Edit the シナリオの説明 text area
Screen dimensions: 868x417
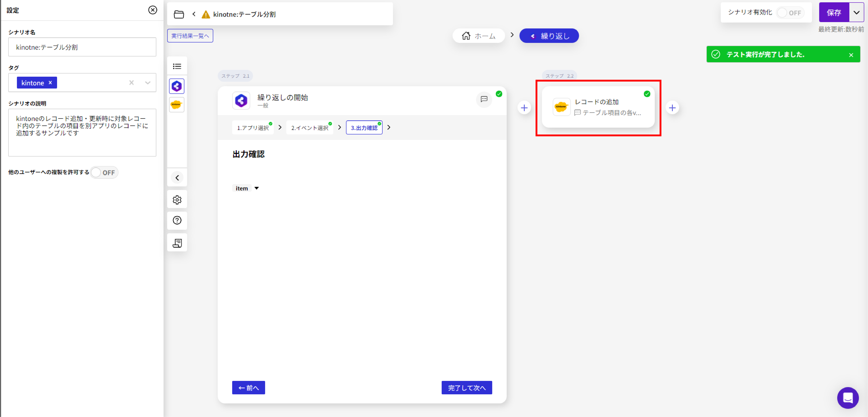click(82, 132)
